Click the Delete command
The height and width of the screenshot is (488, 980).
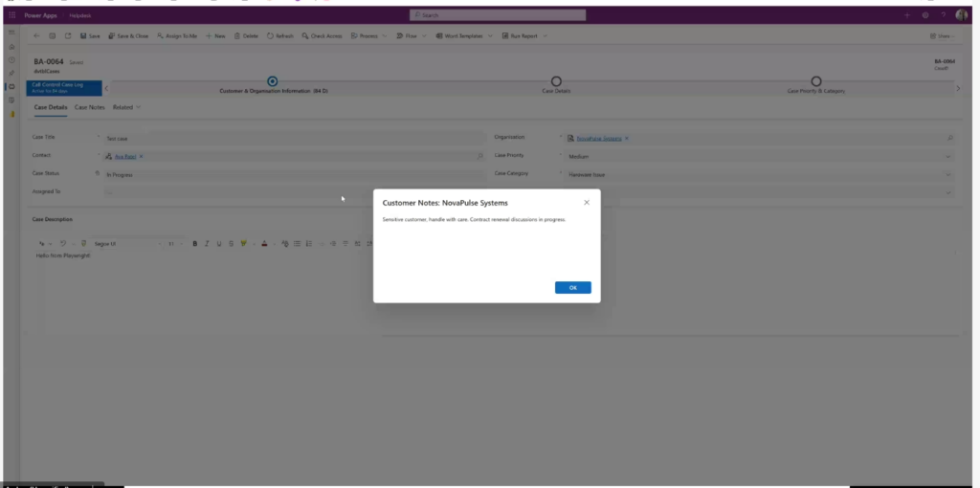coord(246,36)
